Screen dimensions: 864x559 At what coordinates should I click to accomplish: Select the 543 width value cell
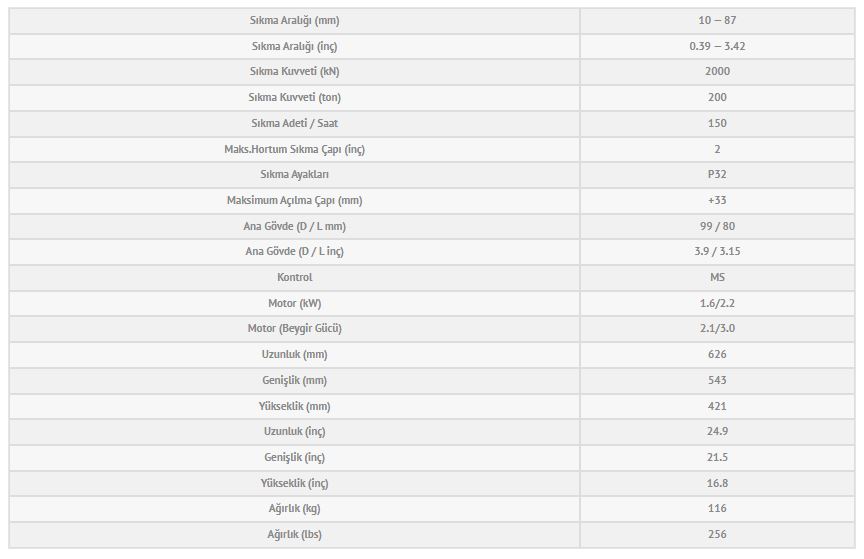point(717,380)
